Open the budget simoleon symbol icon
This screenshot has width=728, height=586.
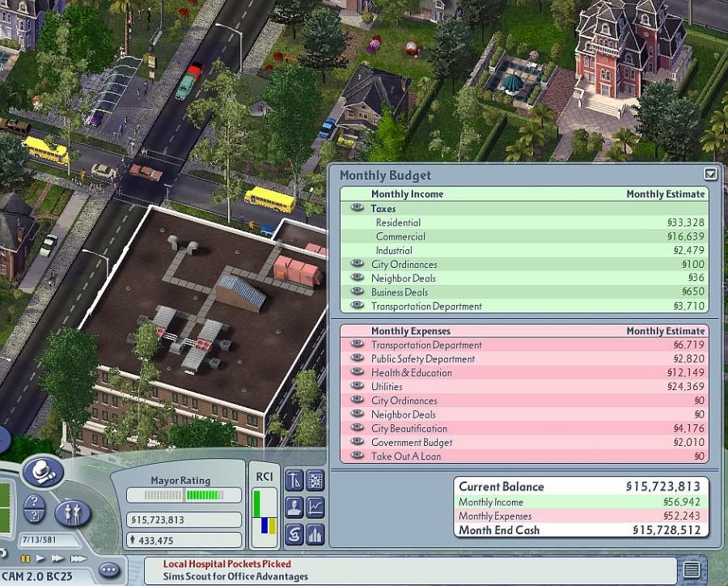294,534
